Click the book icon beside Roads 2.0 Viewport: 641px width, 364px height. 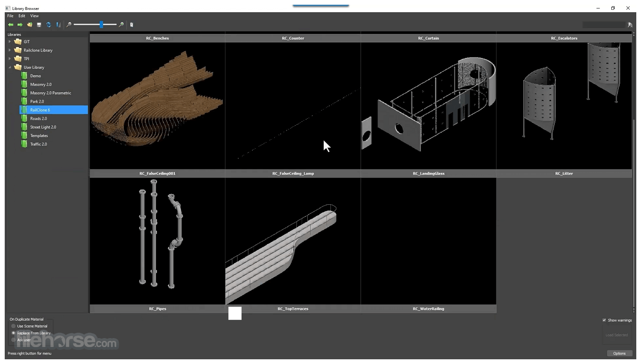(24, 118)
